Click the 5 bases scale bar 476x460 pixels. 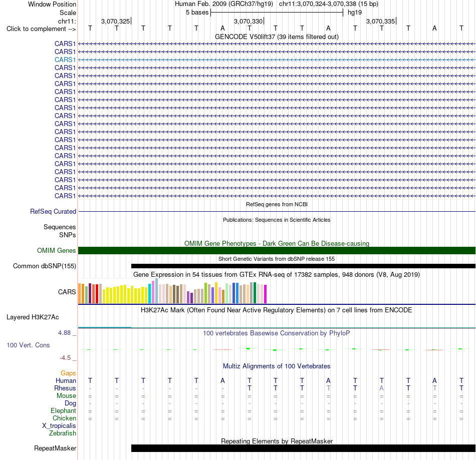[277, 13]
